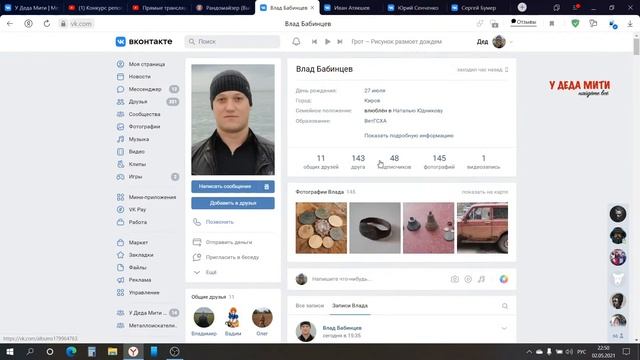Click the Мини-приложения sidebar icon

click(x=120, y=197)
